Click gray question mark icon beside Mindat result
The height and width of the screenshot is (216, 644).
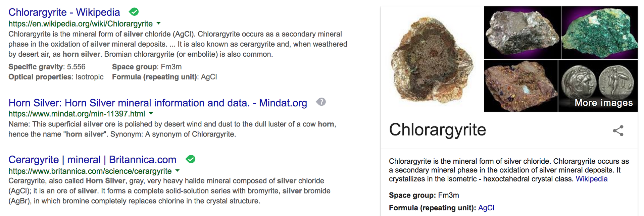tap(321, 102)
